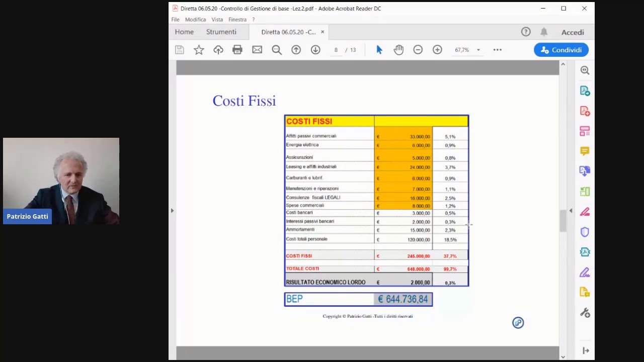644x362 pixels.
Task: Open the green Excel export sidebar tool
Action: point(585,192)
